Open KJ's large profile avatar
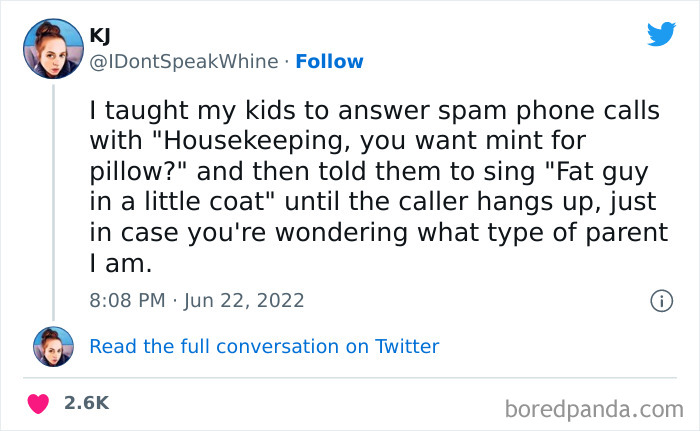 coord(51,48)
